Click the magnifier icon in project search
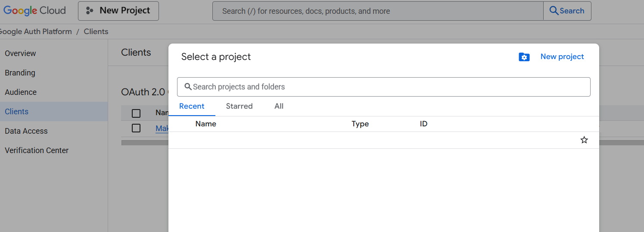644x232 pixels. tap(188, 87)
